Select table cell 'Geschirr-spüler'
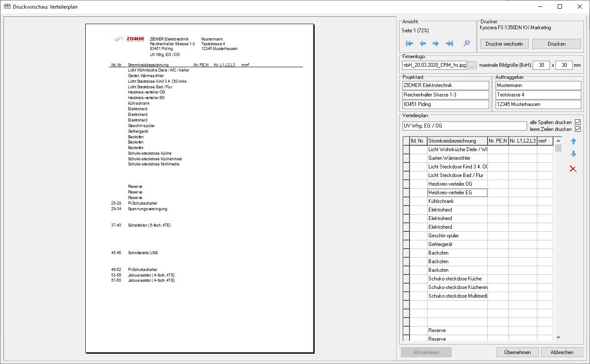The image size is (590, 364). 457,236
